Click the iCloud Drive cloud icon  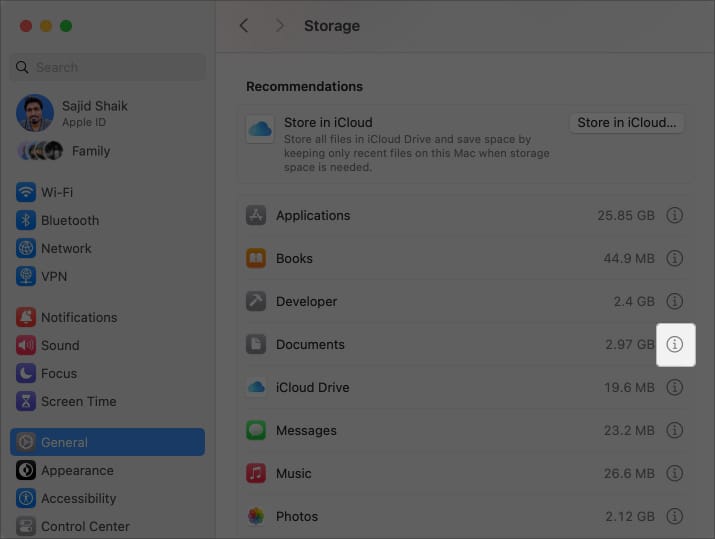point(256,387)
